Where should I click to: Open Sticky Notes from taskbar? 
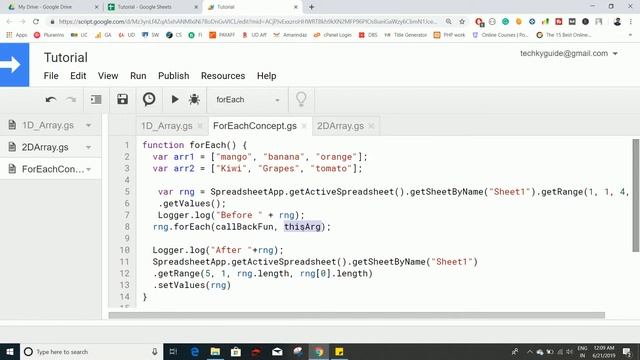339,352
